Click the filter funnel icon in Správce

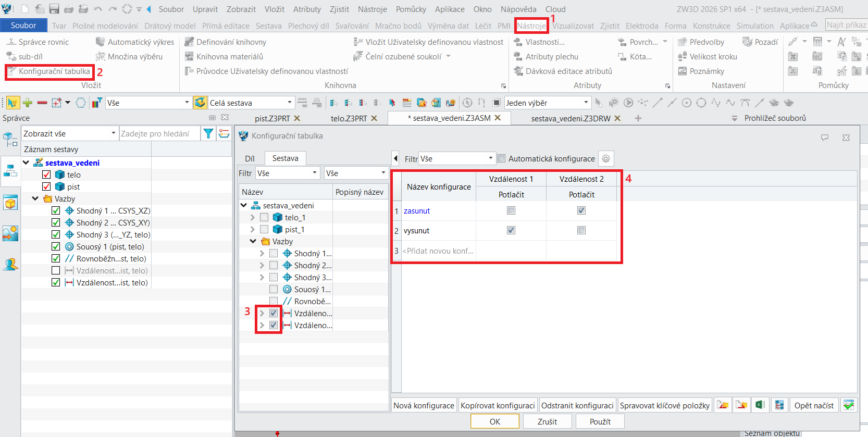point(208,134)
